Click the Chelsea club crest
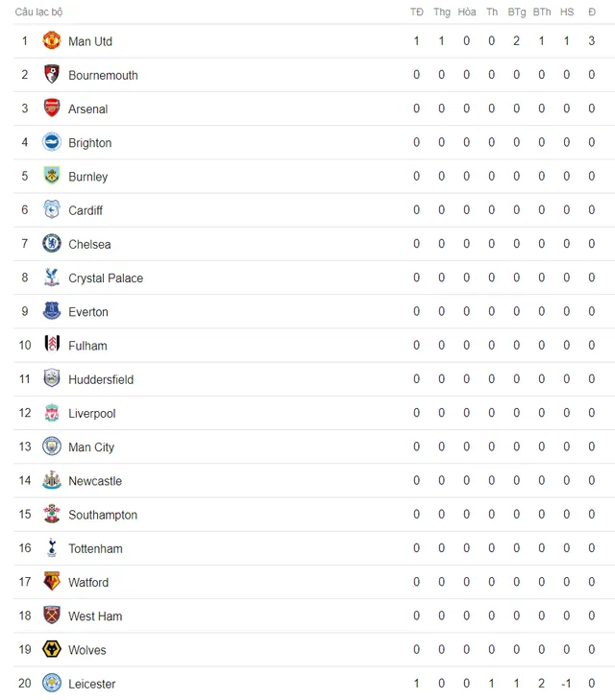615x700 pixels. pos(51,244)
